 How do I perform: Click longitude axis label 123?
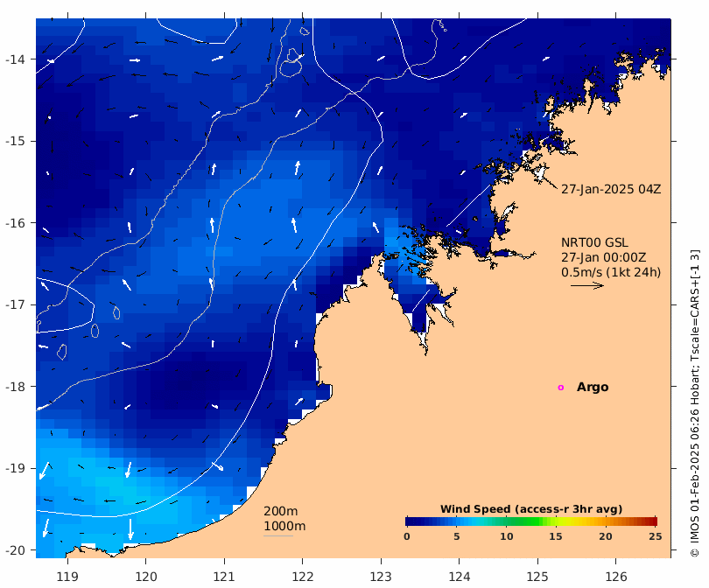pyautogui.click(x=381, y=577)
